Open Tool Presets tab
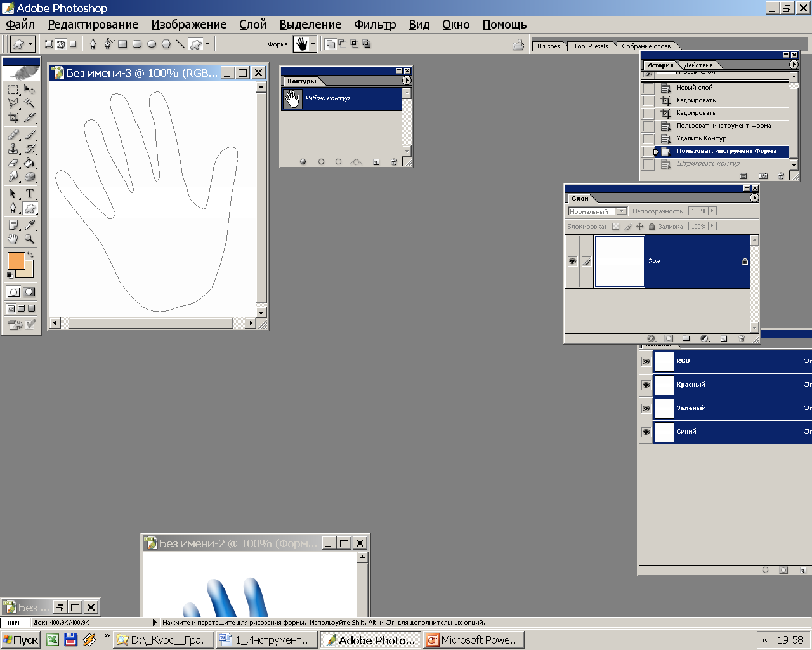This screenshot has height=650, width=812. (x=591, y=46)
